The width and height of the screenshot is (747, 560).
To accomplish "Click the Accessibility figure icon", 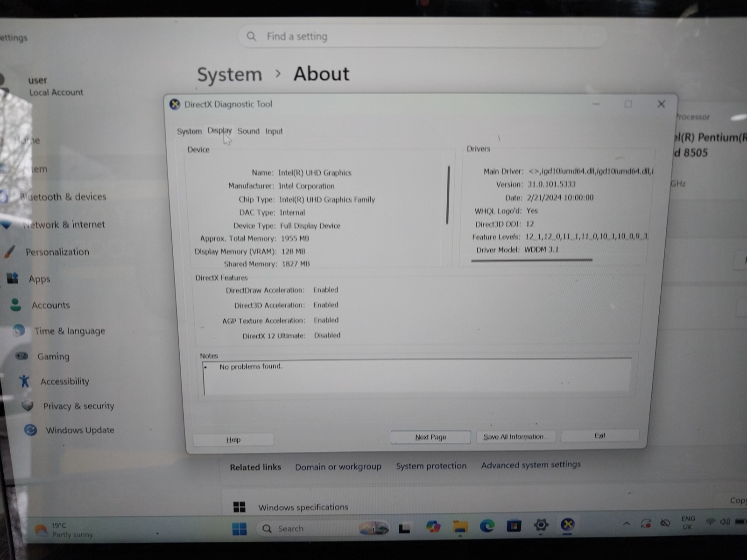I will [25, 381].
